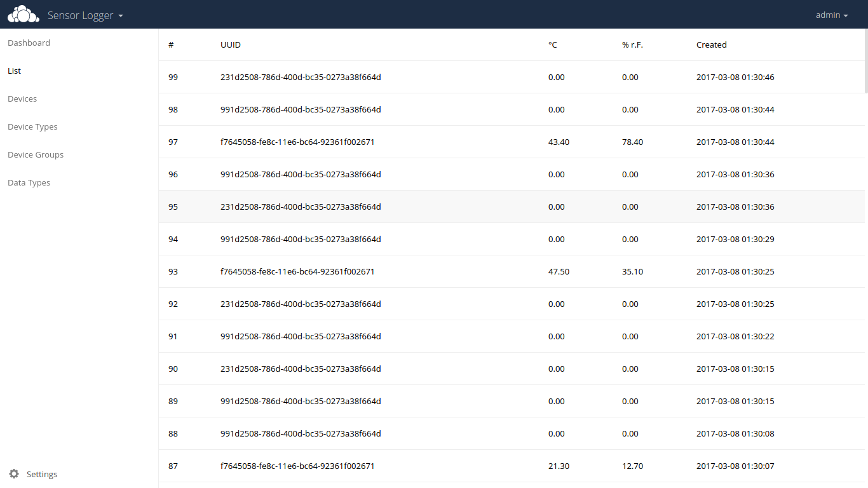Click timestamp 2017-03-08 01:30:22
Image resolution: width=868 pixels, height=488 pixels.
pos(735,337)
